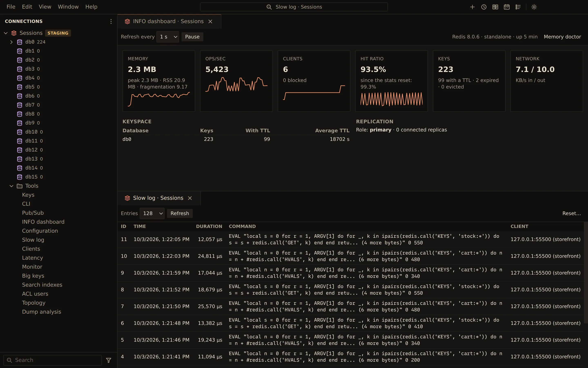Click the Sessions connection stack icon
Image resolution: width=588 pixels, height=368 pixels.
tap(14, 33)
